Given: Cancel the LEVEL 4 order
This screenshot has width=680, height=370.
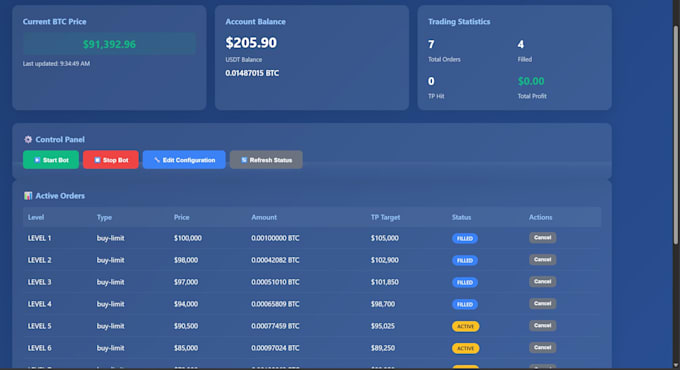Looking at the screenshot, I should coord(542,304).
